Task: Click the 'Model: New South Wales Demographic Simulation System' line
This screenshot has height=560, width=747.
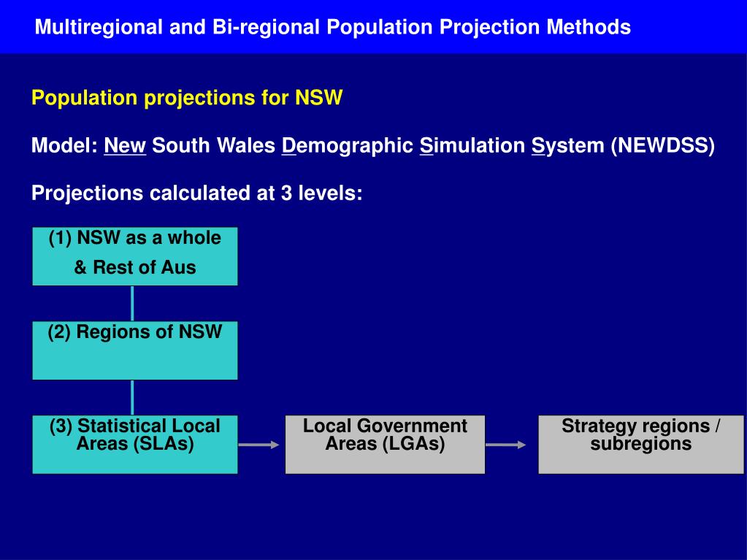Action: (373, 146)
